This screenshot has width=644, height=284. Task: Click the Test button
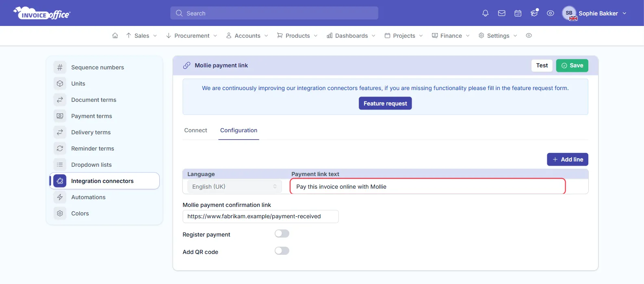542,65
